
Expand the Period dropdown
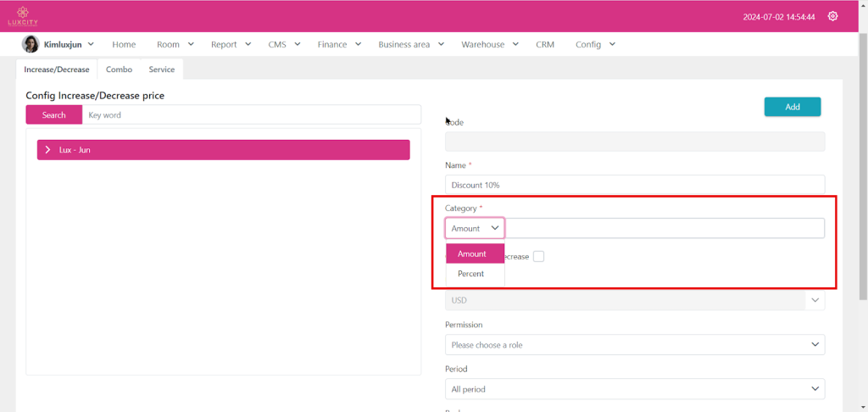point(634,389)
